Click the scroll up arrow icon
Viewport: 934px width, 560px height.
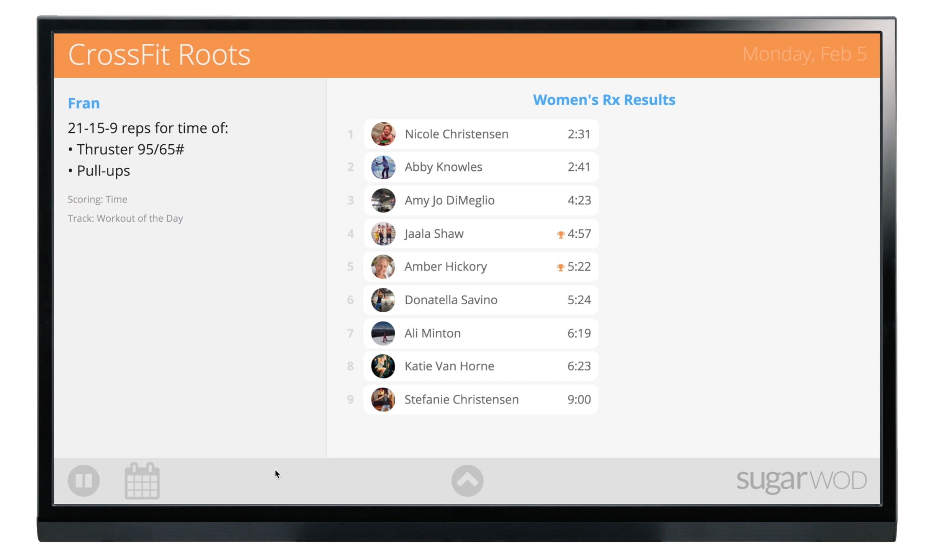(467, 481)
